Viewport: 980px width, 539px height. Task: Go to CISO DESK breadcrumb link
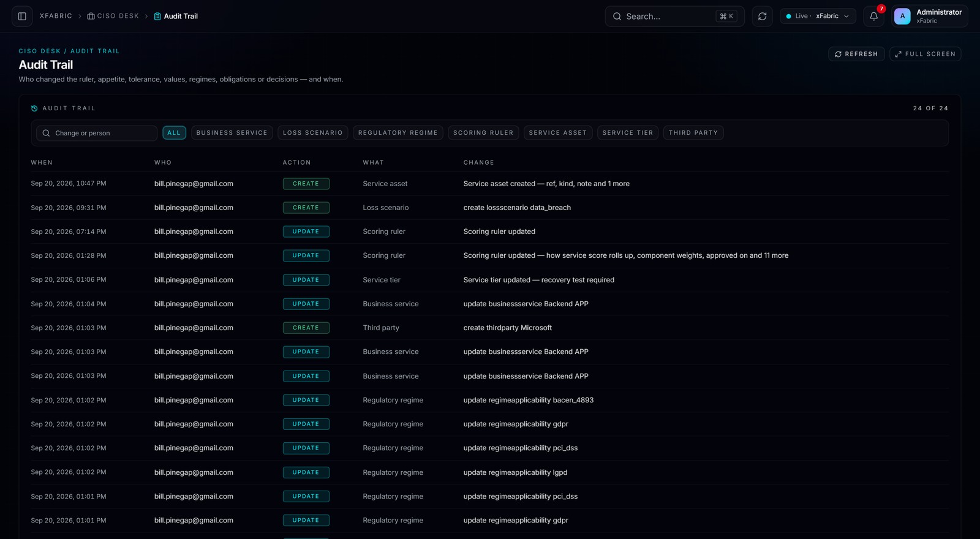(x=118, y=17)
